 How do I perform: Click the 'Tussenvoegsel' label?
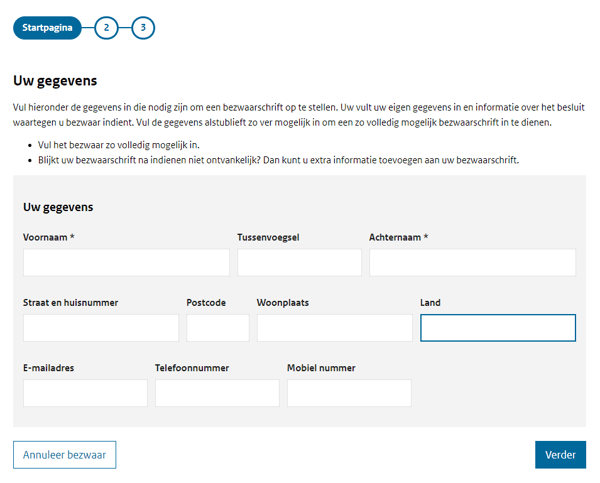click(268, 237)
